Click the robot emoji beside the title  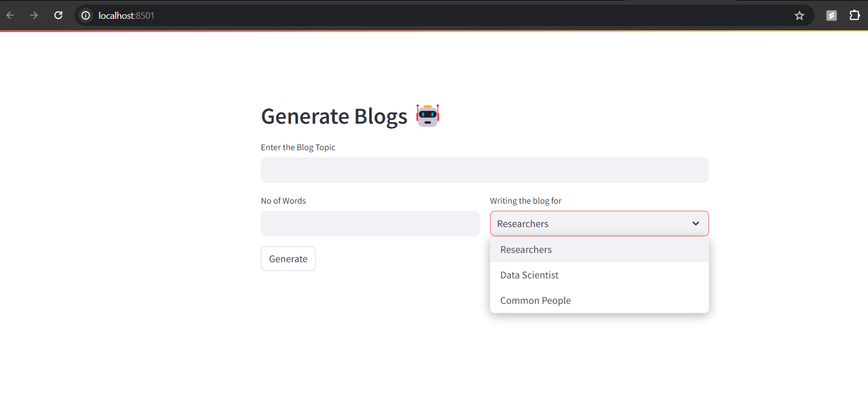click(x=427, y=116)
